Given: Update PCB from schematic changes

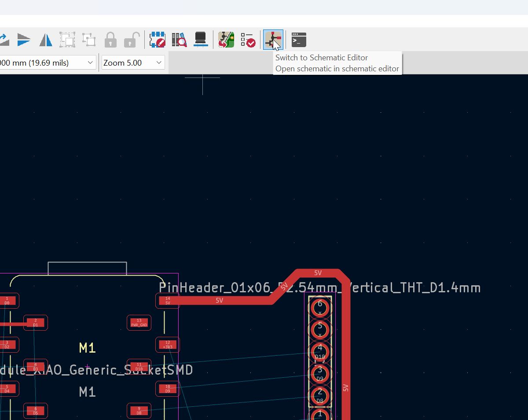Looking at the screenshot, I should pos(226,40).
